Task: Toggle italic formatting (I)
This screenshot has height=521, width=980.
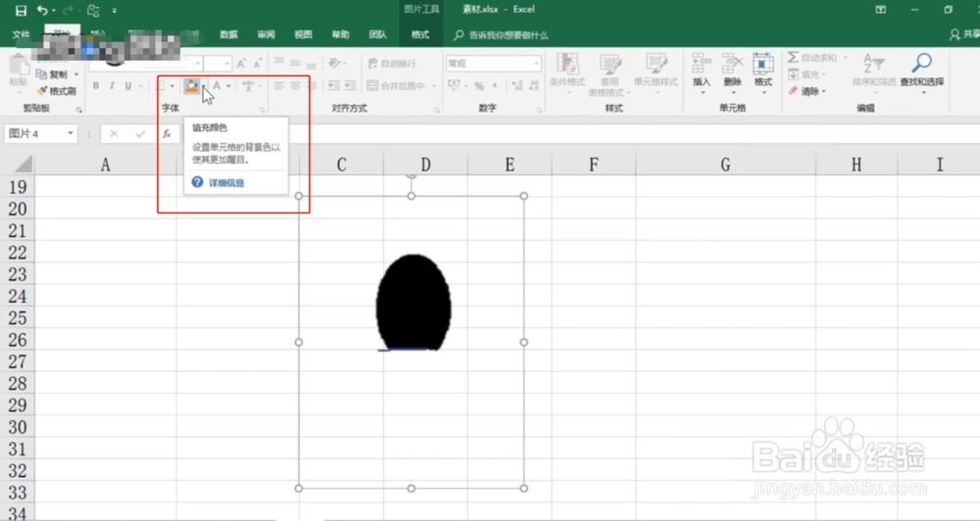Action: [112, 85]
